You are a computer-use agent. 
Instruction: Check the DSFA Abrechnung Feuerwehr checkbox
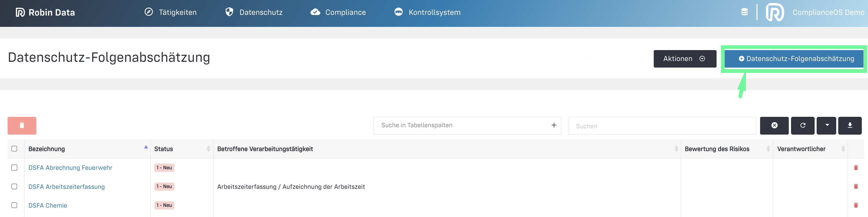[x=14, y=167]
